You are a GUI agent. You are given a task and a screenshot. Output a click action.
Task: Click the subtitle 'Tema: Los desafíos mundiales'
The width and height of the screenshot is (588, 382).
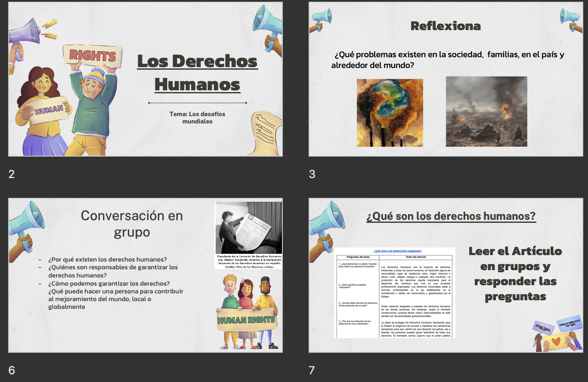(x=197, y=117)
